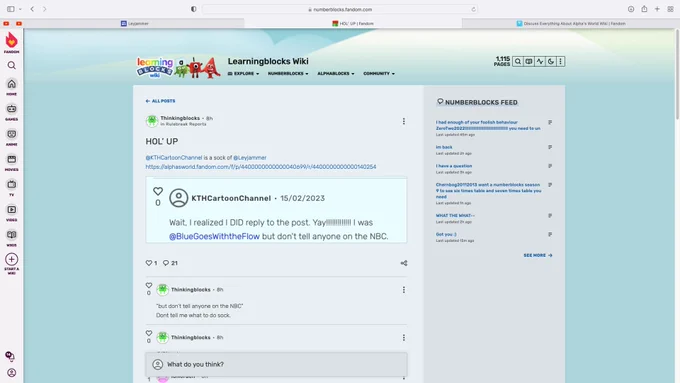Open feed post 'WHAT THE WHAT--'

[455, 216]
